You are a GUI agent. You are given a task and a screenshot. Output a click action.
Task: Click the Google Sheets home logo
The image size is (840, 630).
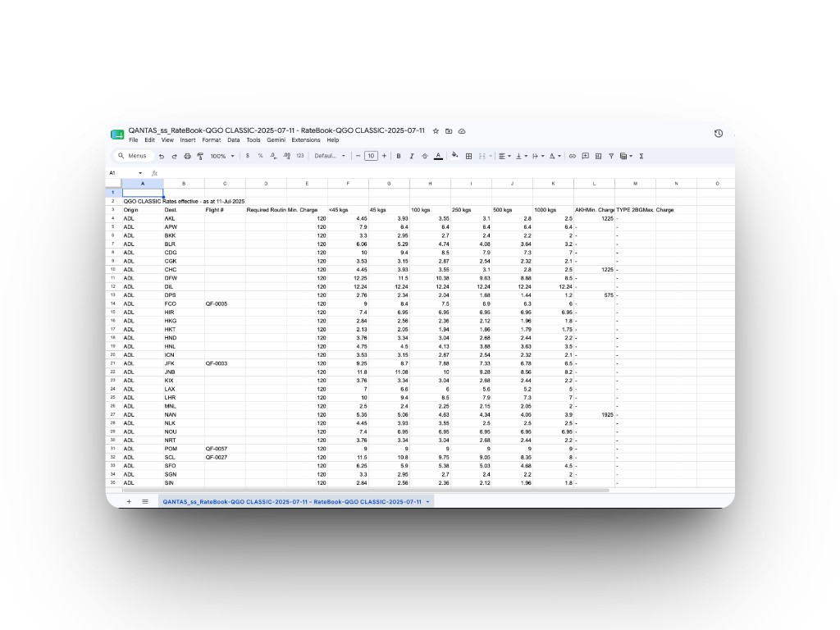[117, 135]
